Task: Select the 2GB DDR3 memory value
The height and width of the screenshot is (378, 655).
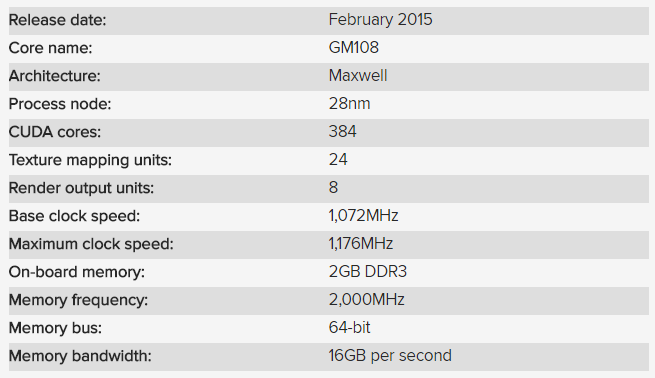Action: [368, 271]
